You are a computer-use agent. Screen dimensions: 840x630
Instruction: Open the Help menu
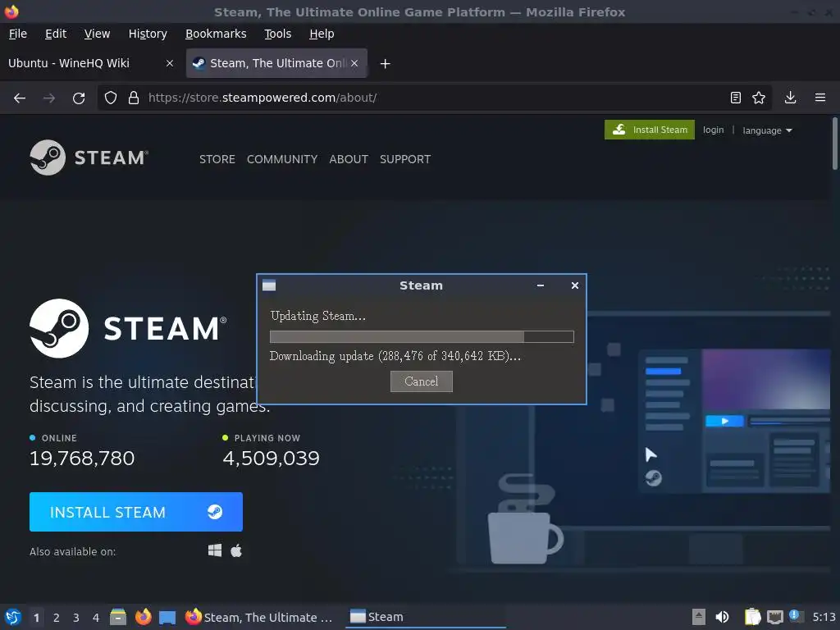click(322, 34)
